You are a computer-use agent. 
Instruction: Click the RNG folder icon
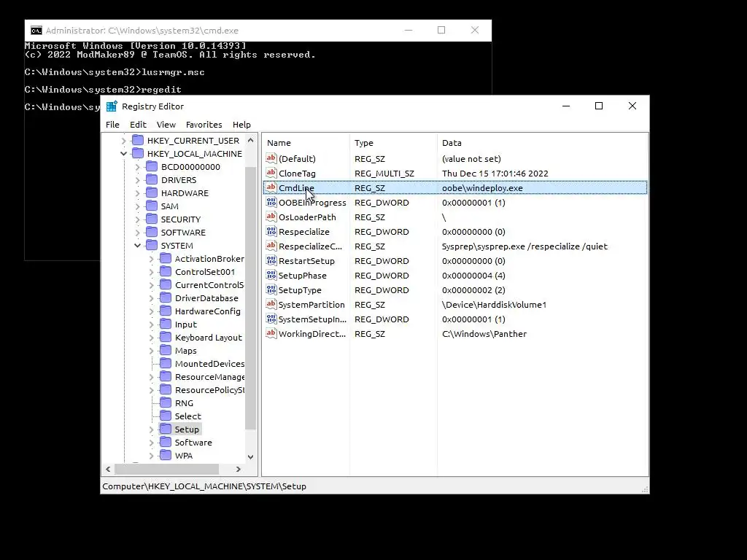click(x=166, y=402)
